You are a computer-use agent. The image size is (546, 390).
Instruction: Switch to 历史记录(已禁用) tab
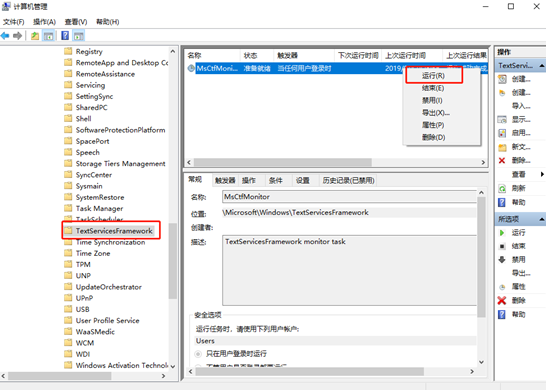(348, 180)
